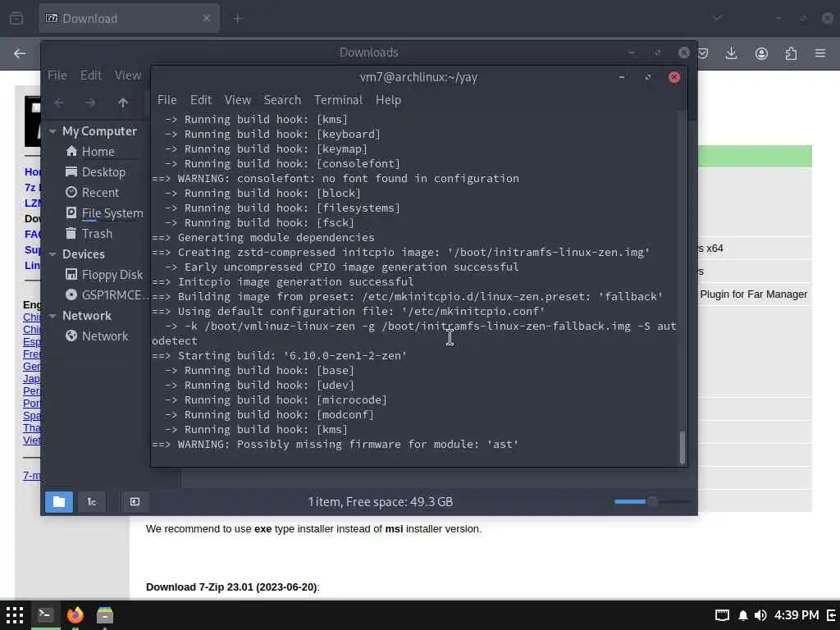Switch to Terminal in taskbar

coord(45,614)
